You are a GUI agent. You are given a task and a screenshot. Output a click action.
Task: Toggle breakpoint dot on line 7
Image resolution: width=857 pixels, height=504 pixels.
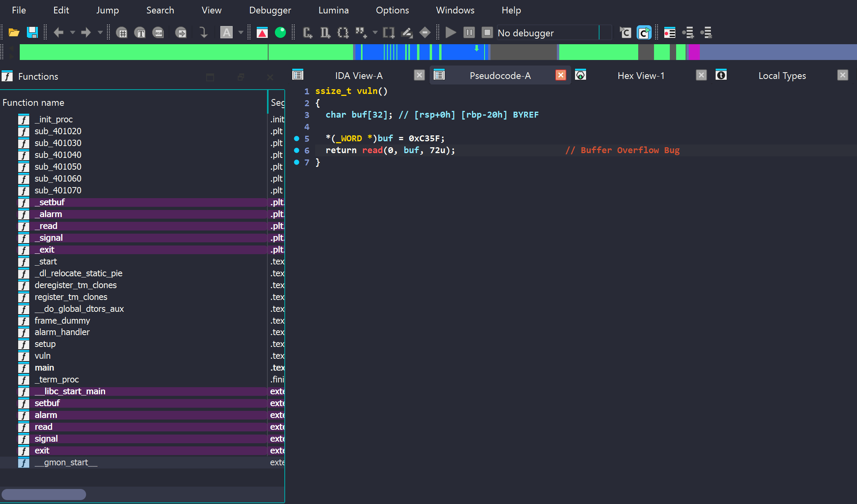[297, 162]
